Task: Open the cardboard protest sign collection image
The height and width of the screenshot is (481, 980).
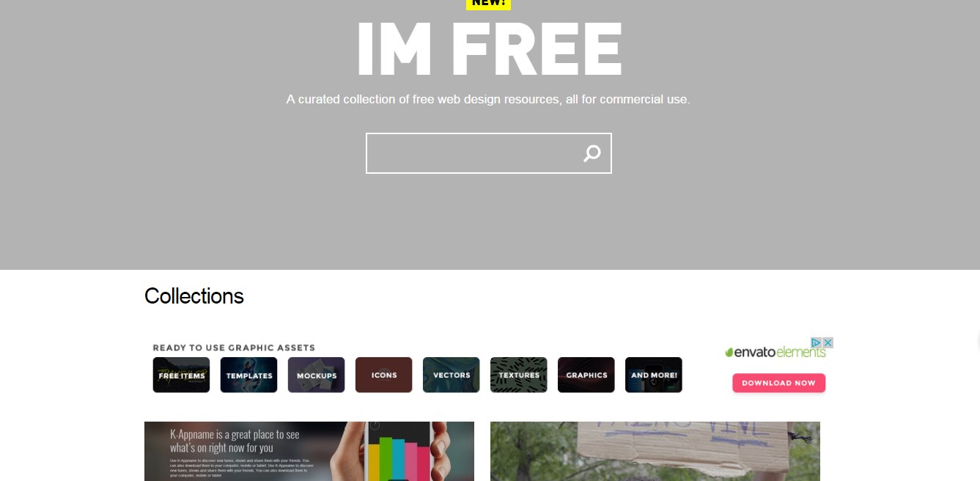Action: click(655, 451)
